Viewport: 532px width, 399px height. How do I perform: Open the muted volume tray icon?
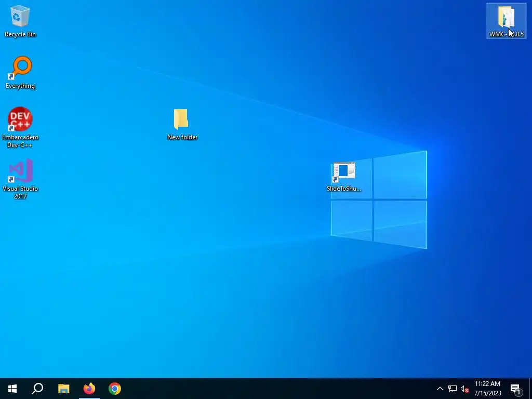[465, 389]
